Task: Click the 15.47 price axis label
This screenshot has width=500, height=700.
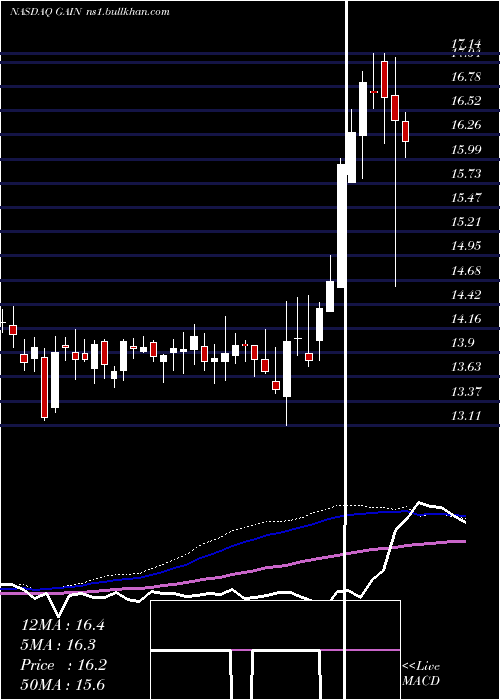Action: (x=466, y=198)
